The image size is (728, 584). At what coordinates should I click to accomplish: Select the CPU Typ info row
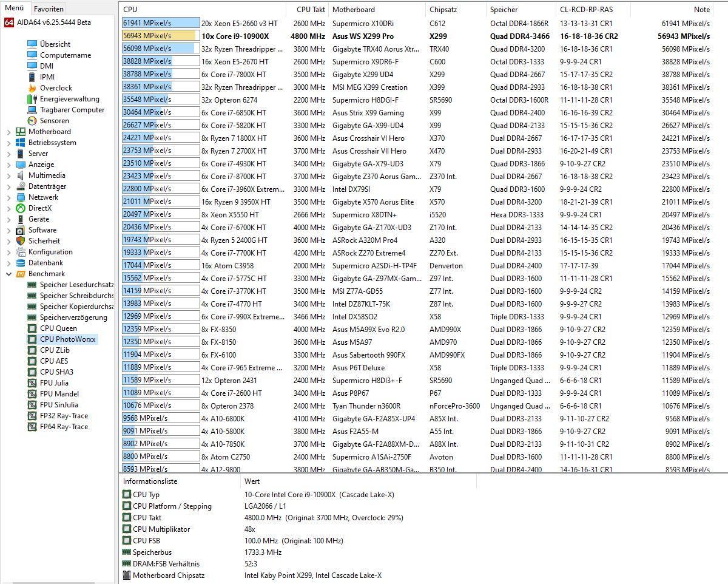(423, 495)
